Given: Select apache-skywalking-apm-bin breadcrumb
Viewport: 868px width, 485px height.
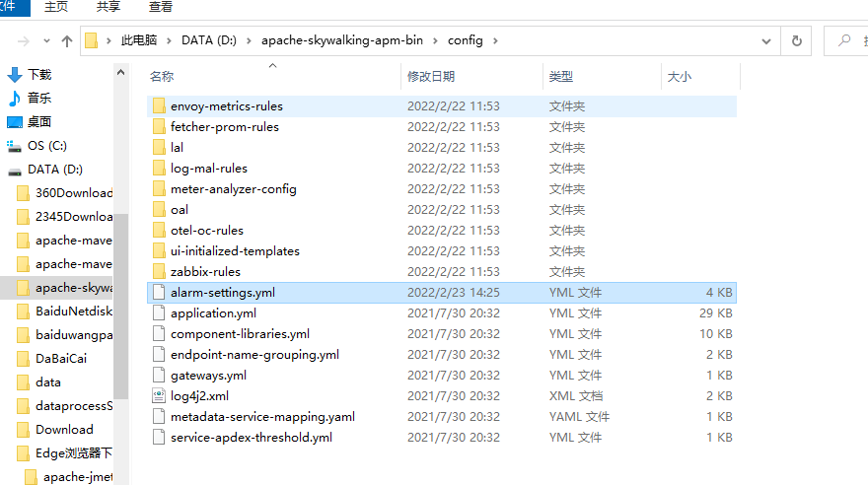Looking at the screenshot, I should tap(342, 40).
